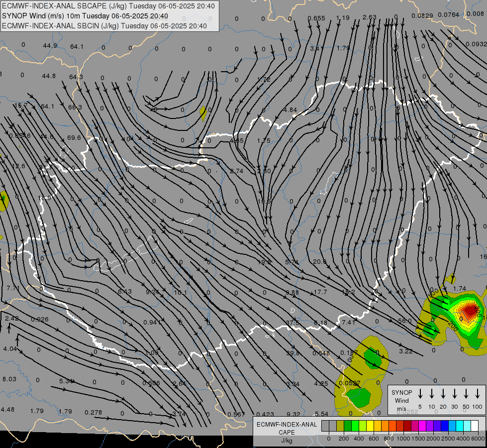Select the cyan swatch in the CAPE legend

[459, 426]
